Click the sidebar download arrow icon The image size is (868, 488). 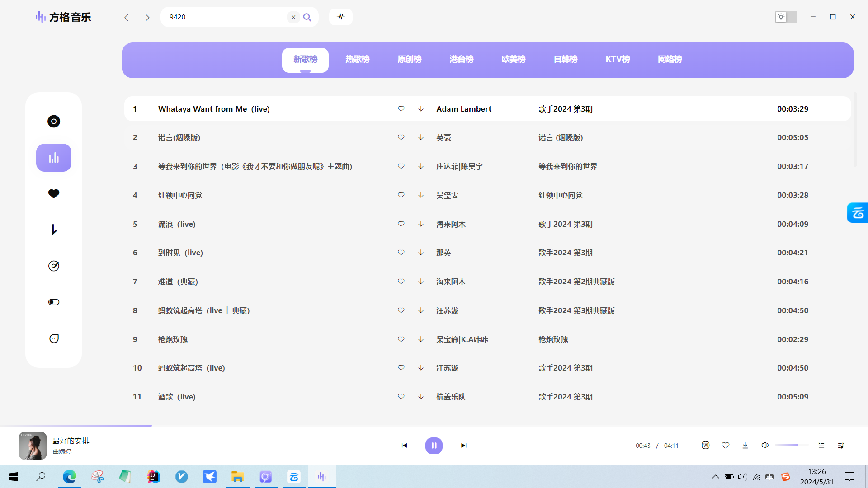[54, 230]
